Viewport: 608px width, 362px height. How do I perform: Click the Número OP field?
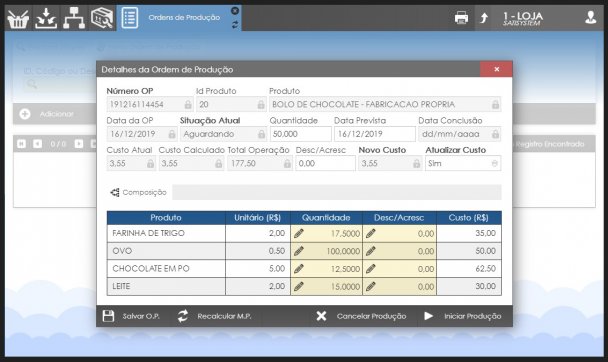pos(150,104)
